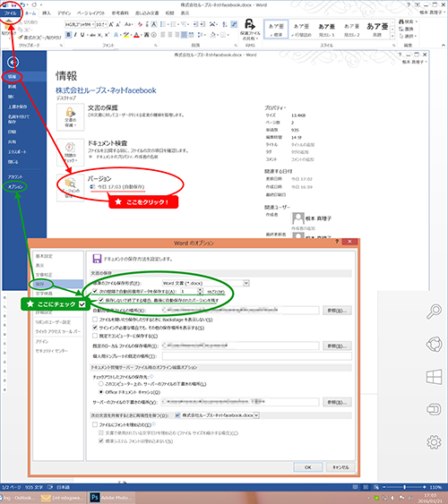Expand the styles gallery more arrow
Viewport: 448px width, 504px height.
coord(392,36)
